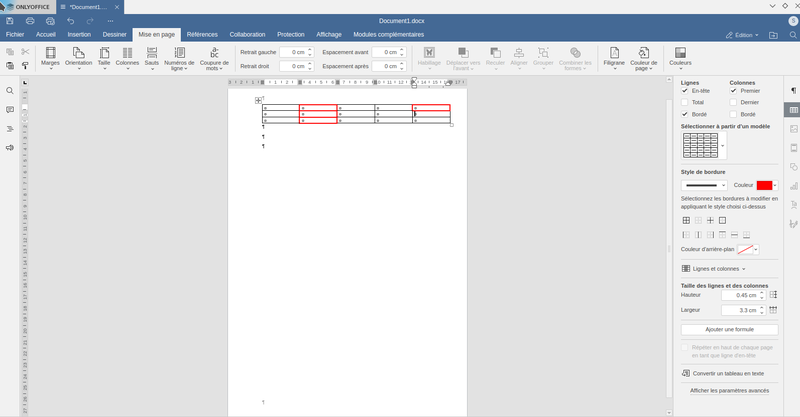The image size is (800, 417).
Task: Expand the Lignes et colonnes menu
Action: [x=713, y=269]
